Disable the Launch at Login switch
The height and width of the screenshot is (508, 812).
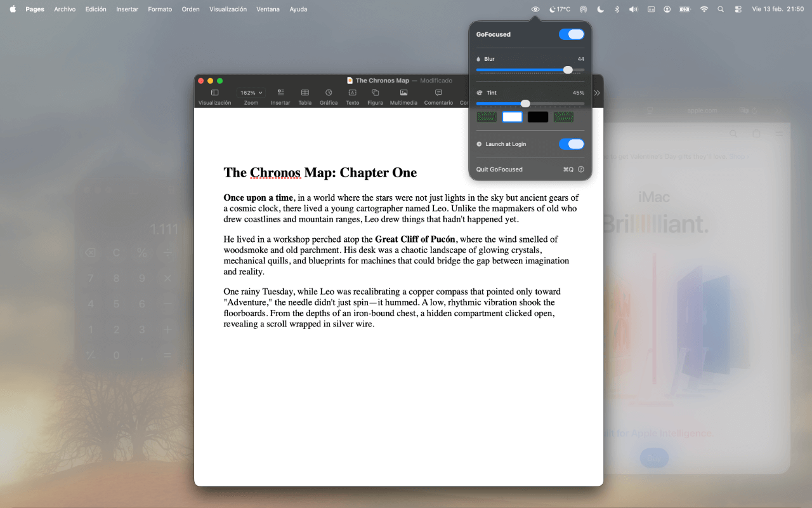(x=571, y=144)
